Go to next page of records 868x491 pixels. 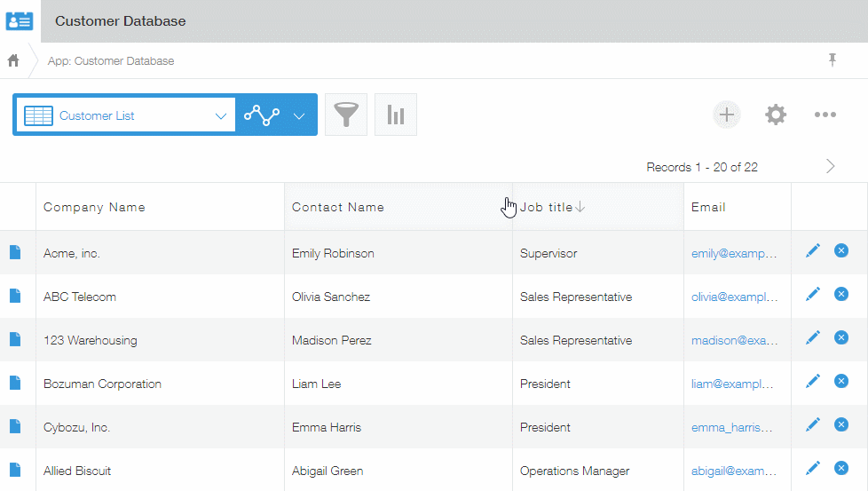831,166
